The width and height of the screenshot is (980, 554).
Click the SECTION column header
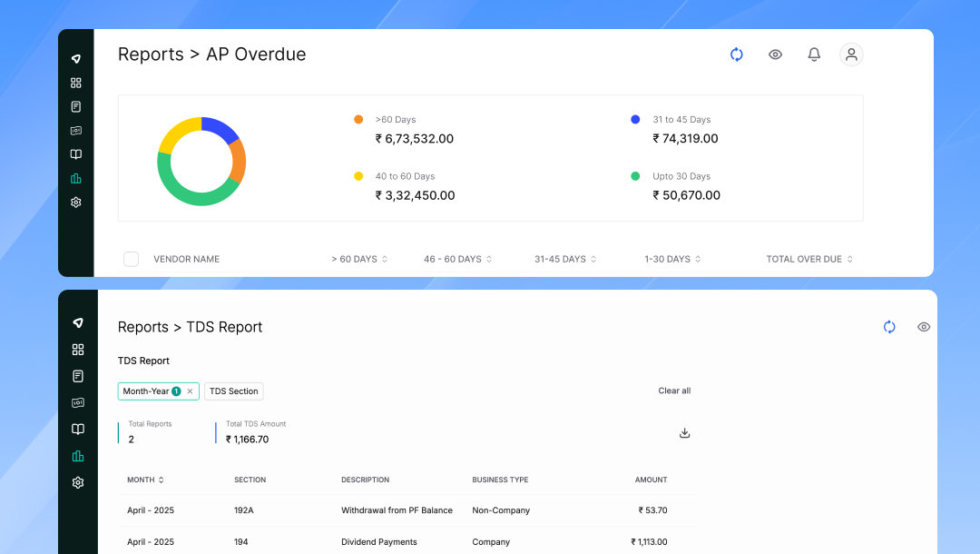pos(250,480)
